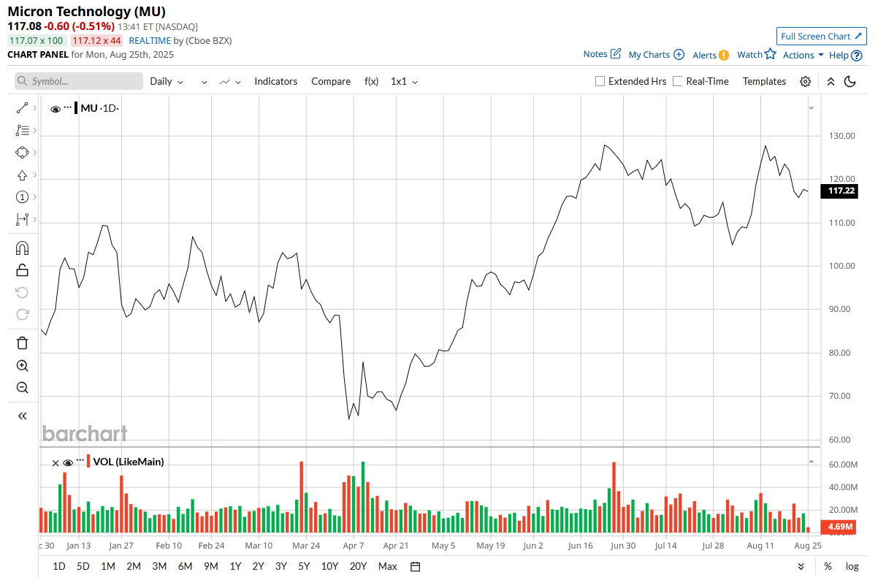Viewport: 878px width, 588px height.
Task: Redo the chart action
Action: [x=22, y=315]
